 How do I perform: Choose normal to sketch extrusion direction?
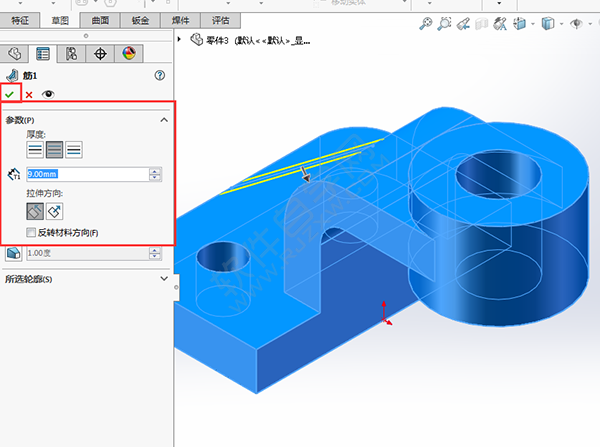(54, 211)
